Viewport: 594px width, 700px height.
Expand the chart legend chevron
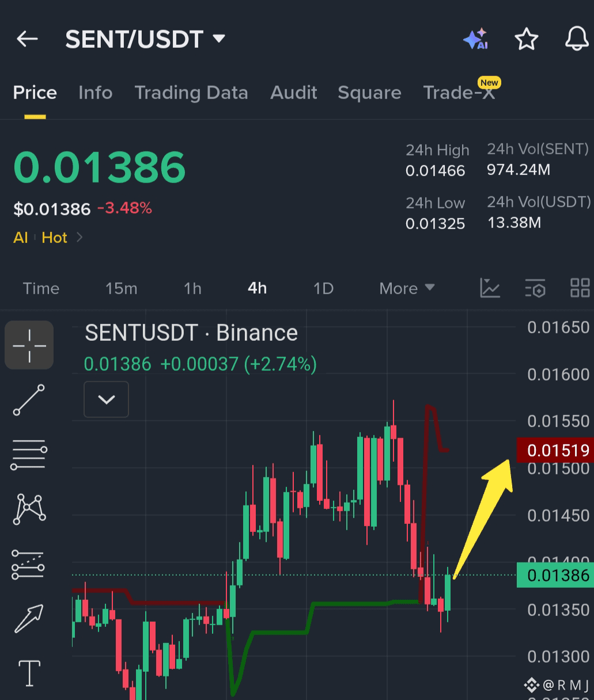click(107, 400)
